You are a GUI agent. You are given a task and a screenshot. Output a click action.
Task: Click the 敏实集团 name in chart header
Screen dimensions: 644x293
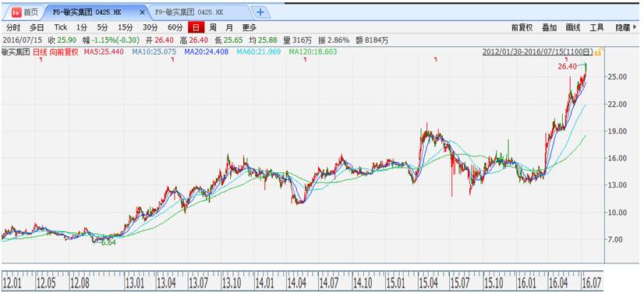(16, 51)
